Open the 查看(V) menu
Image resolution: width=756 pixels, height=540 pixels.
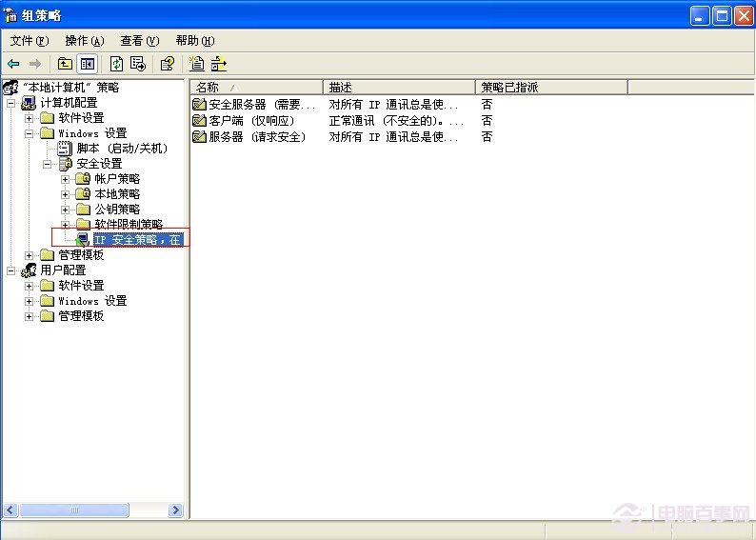tap(139, 41)
